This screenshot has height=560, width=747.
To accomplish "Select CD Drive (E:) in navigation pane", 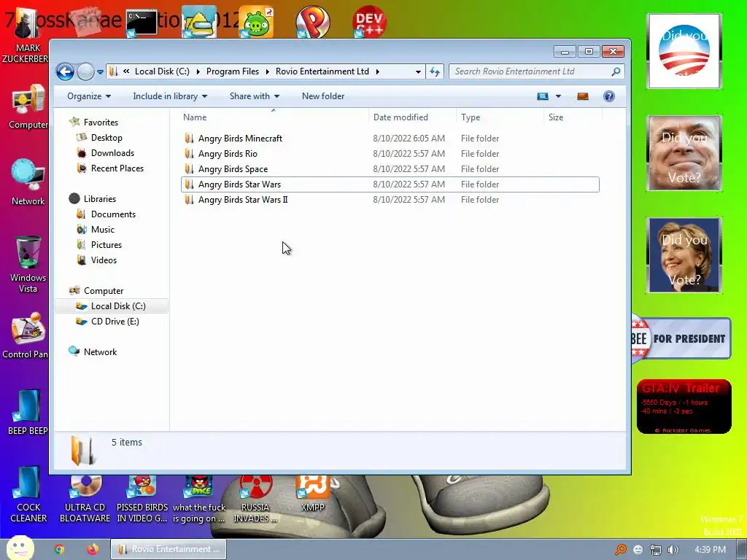I will click(115, 322).
